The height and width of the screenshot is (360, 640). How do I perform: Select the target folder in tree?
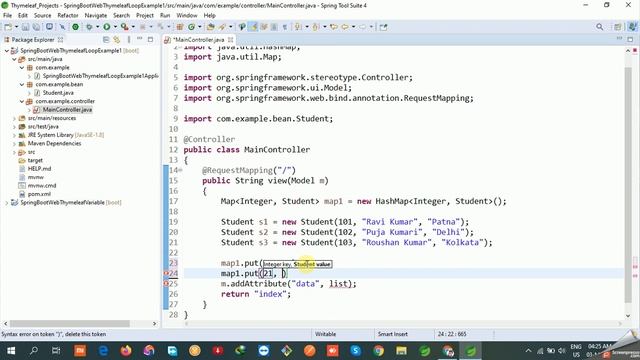pyautogui.click(x=35, y=160)
